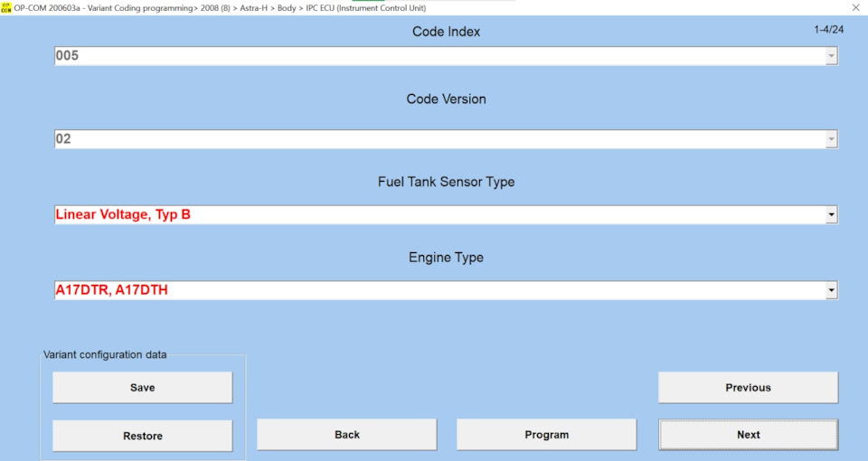Save the variant configuration data

pyautogui.click(x=142, y=388)
